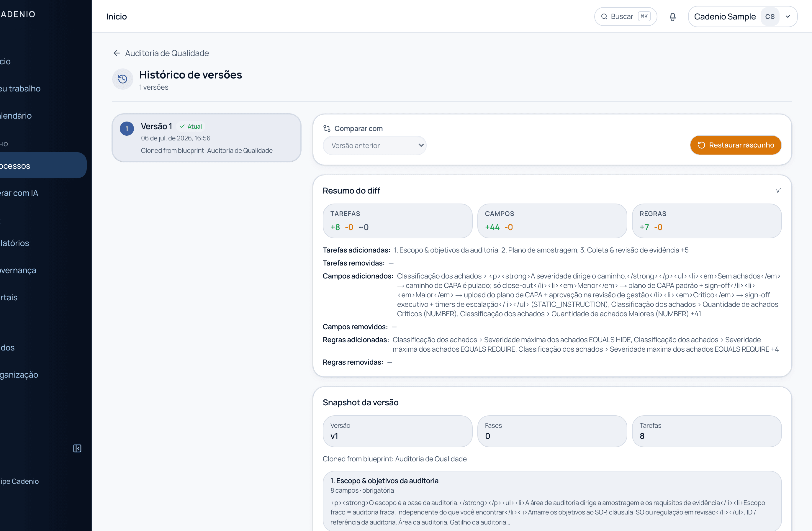This screenshot has width=812, height=531.
Task: Click the notifications bell icon
Action: pyautogui.click(x=672, y=17)
